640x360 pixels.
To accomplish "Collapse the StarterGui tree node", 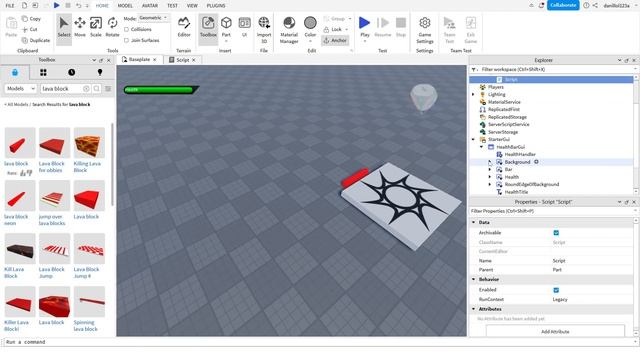I will [x=473, y=140].
